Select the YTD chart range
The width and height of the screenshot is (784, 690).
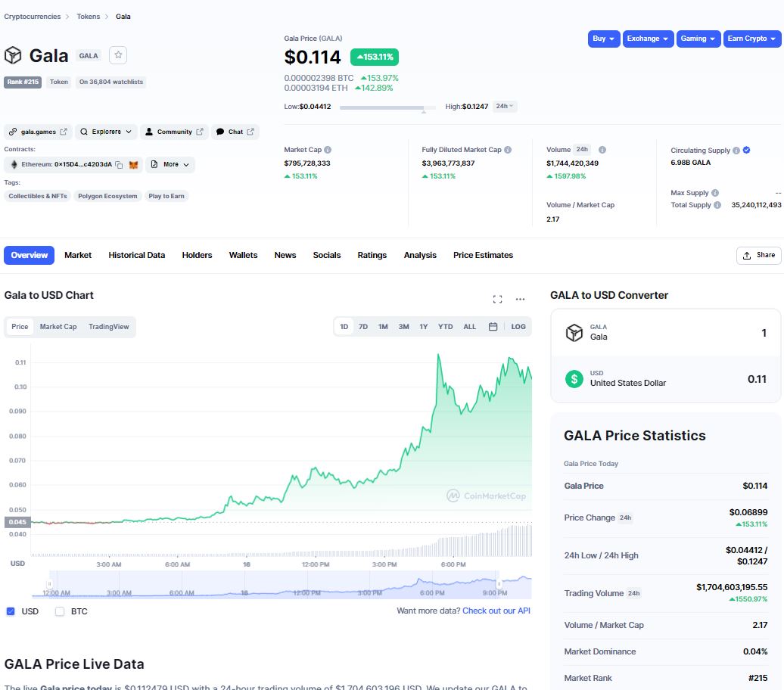tap(445, 327)
